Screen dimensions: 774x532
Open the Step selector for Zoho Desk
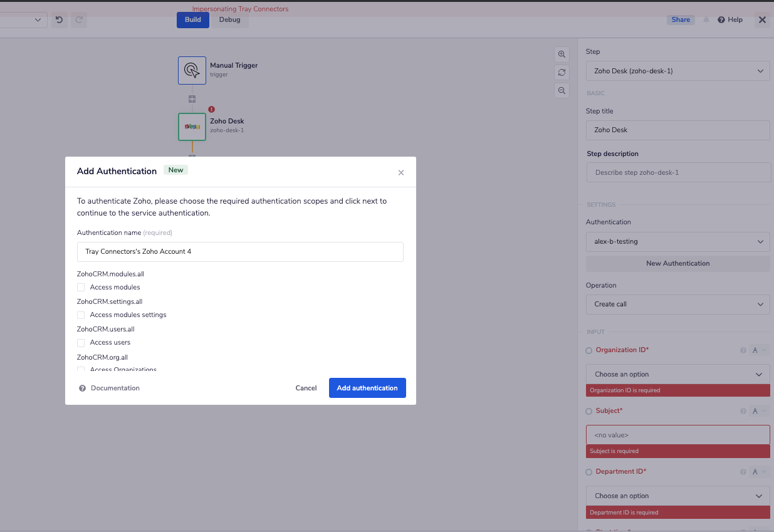[677, 71]
